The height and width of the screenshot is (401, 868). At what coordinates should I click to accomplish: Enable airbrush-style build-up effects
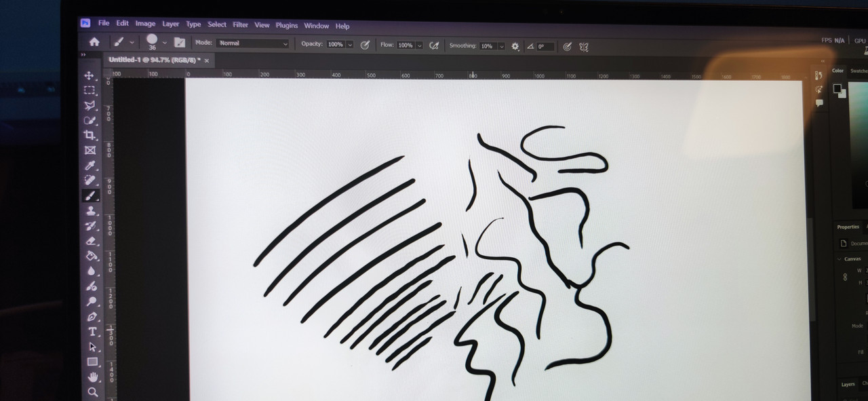click(x=434, y=45)
